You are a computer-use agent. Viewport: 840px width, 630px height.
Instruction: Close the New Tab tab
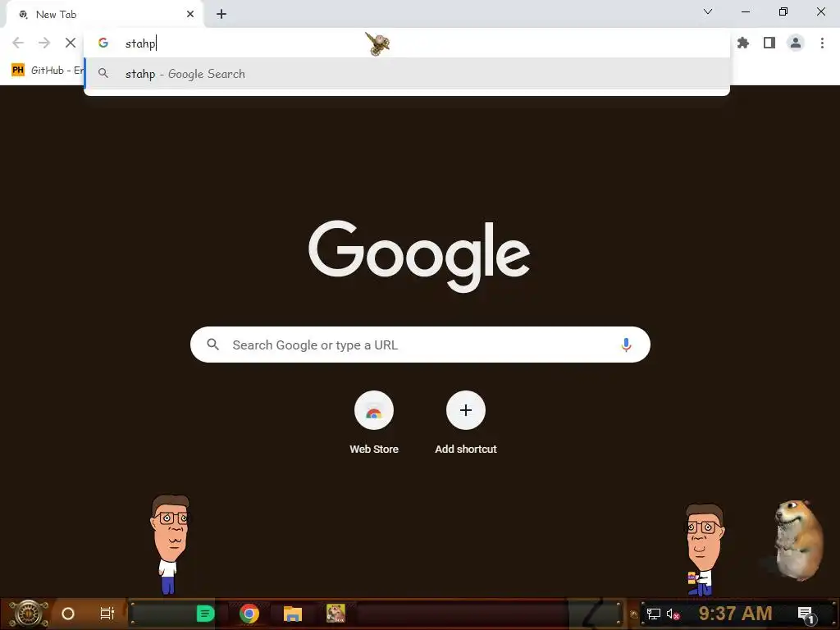tap(190, 15)
